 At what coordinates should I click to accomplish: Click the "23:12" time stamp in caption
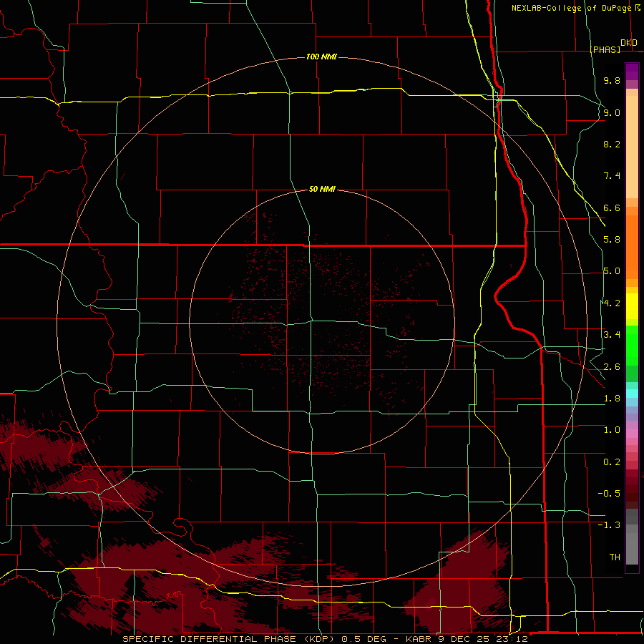(511, 639)
